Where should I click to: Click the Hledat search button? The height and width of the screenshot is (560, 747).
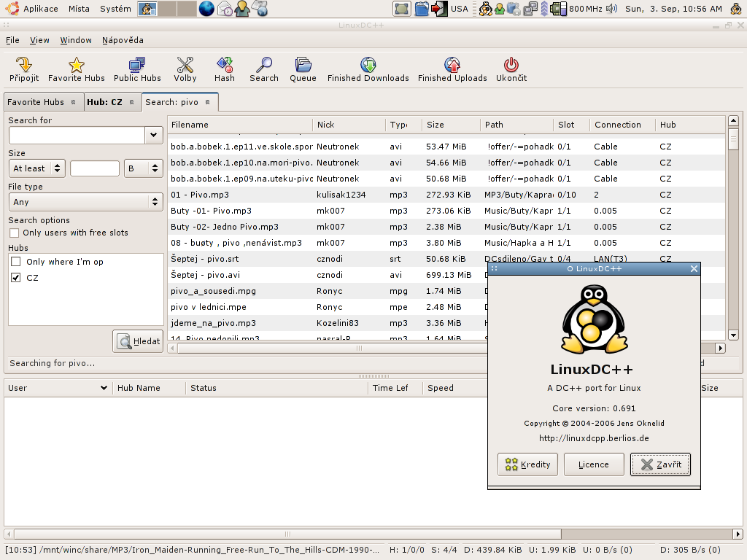(x=138, y=341)
